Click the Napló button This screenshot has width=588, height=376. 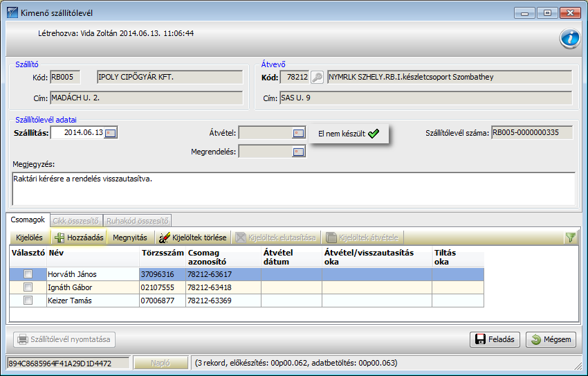(x=160, y=364)
